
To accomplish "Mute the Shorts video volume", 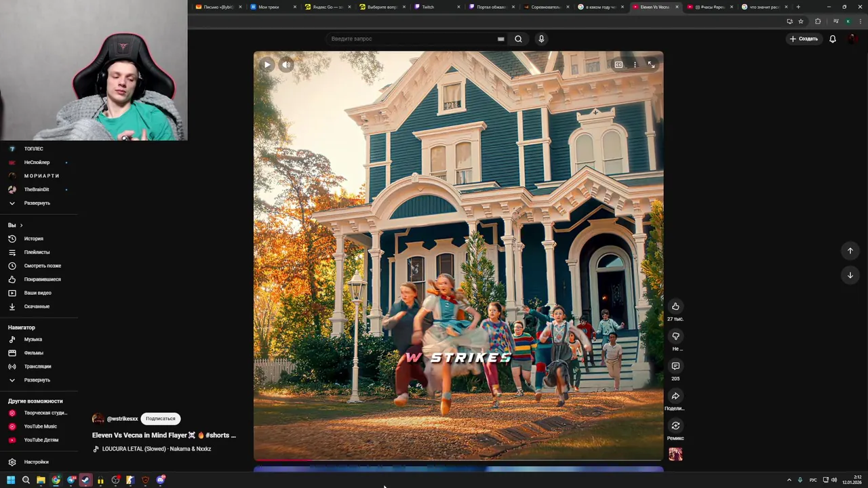I will tap(286, 65).
